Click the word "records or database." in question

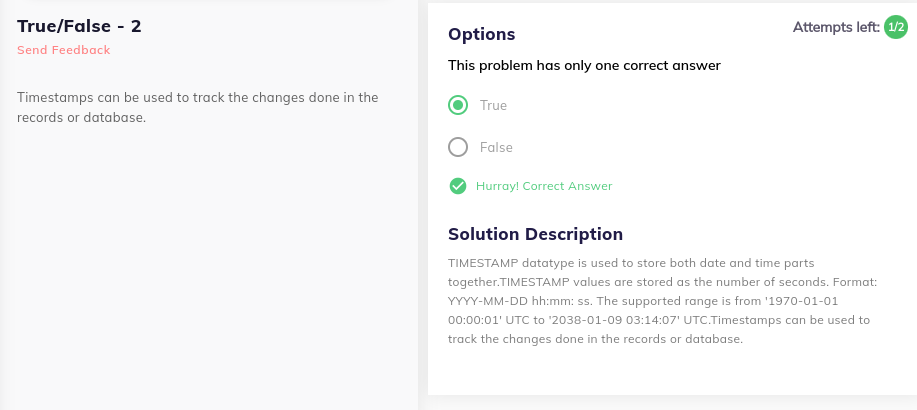(x=81, y=118)
